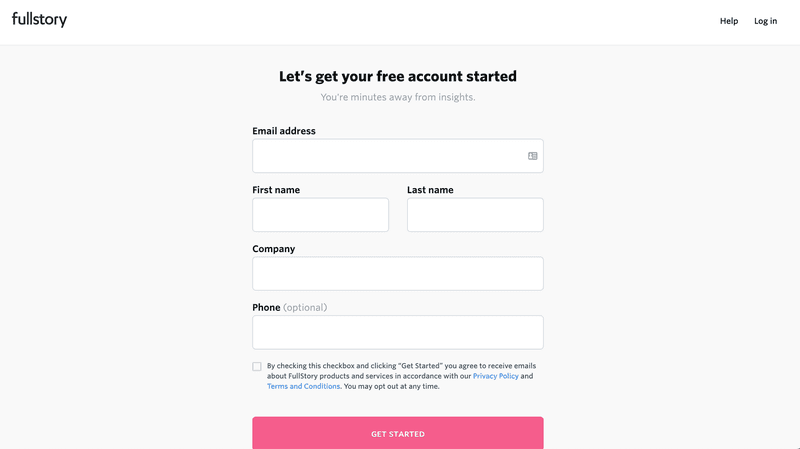Click the "Email address" label text
The image size is (800, 449).
tap(284, 131)
